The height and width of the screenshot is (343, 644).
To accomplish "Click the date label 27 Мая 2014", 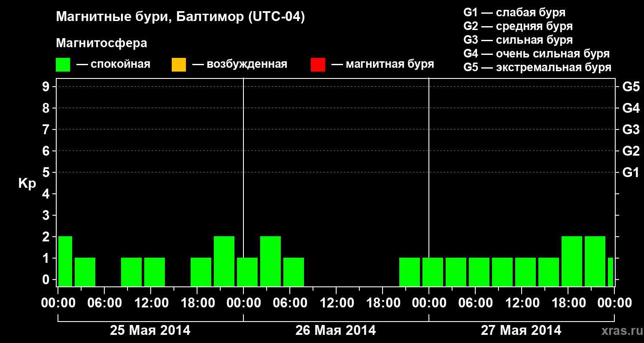I will pos(521,331).
